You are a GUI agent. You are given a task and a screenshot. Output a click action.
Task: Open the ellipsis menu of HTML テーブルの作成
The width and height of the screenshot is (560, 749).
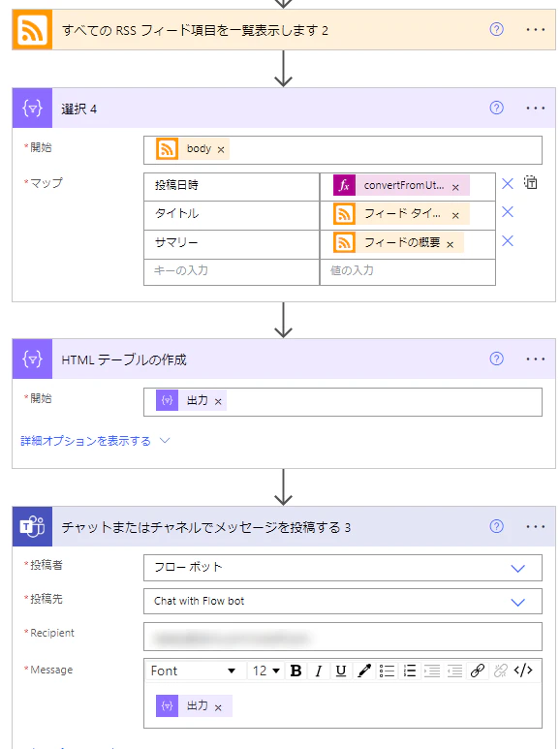tap(535, 359)
